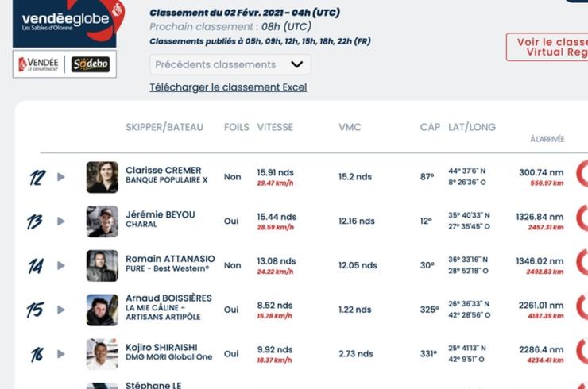Click Télécharger le classement Excel link

[x=228, y=87]
